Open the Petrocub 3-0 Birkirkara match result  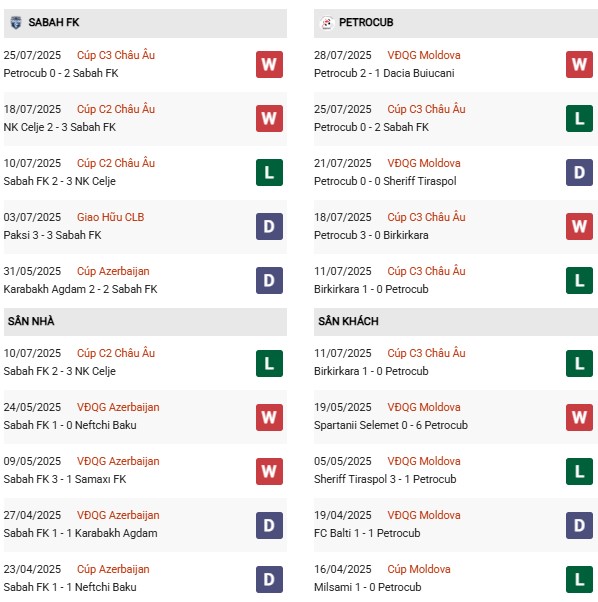coord(371,235)
